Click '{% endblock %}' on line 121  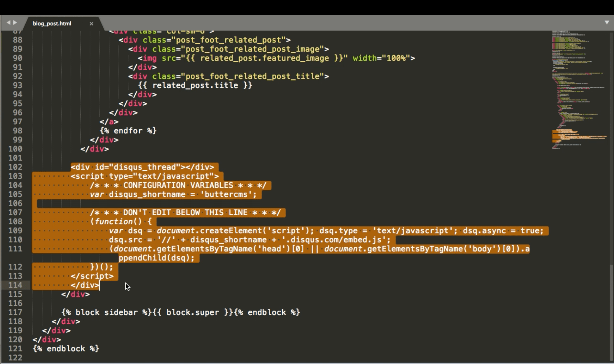pyautogui.click(x=66, y=348)
